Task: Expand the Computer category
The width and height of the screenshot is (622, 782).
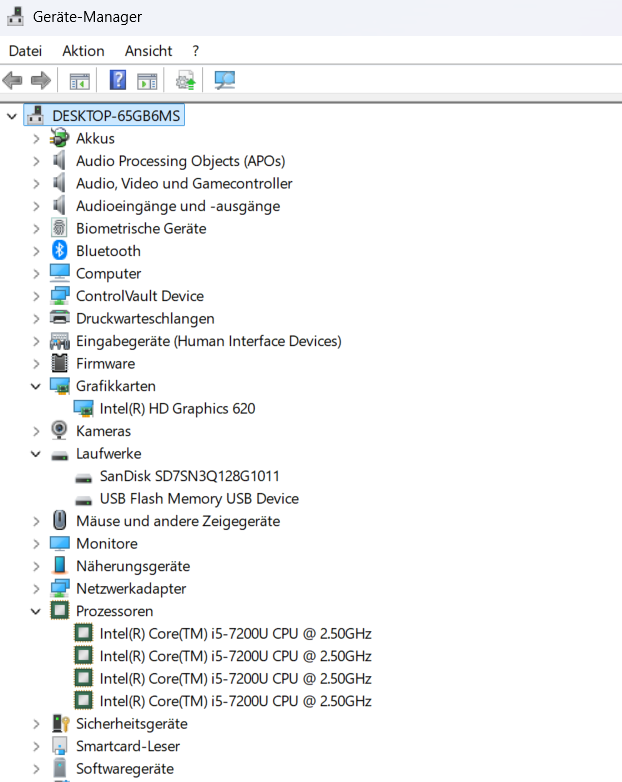Action: 36,273
